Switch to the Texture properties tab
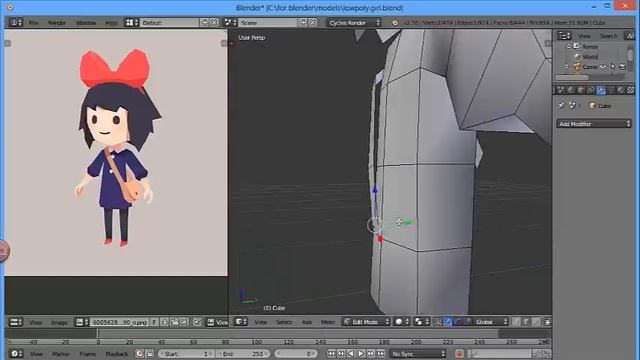The image size is (640, 360). [x=630, y=90]
